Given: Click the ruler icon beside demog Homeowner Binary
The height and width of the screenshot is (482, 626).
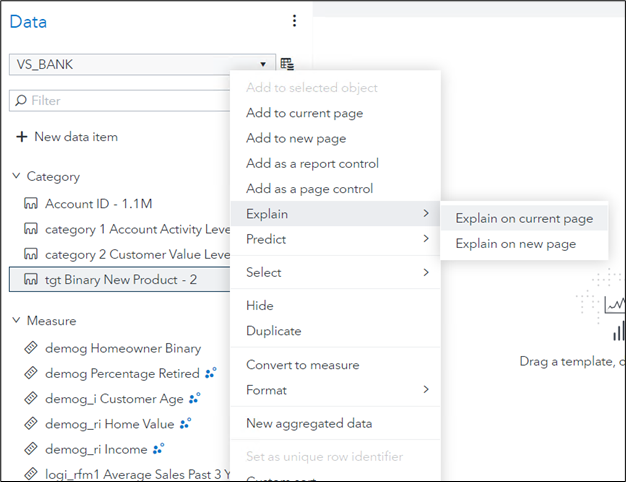Looking at the screenshot, I should [30, 349].
